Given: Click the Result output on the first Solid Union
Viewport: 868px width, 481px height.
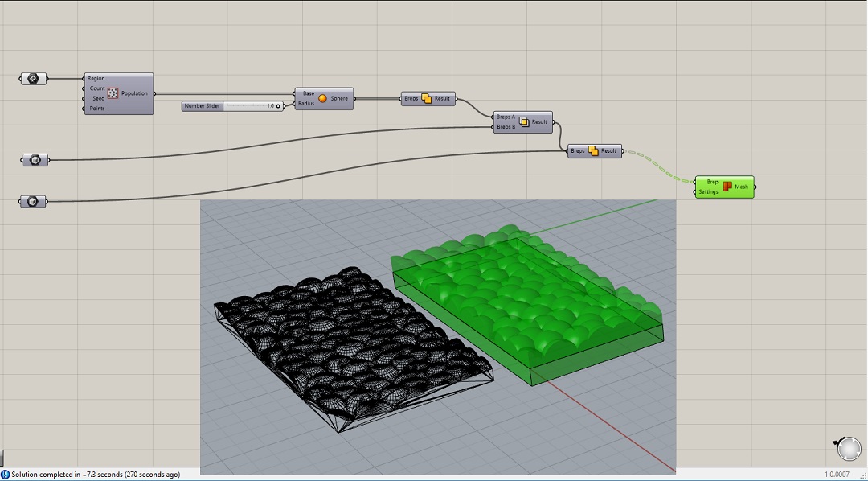Looking at the screenshot, I should click(442, 99).
